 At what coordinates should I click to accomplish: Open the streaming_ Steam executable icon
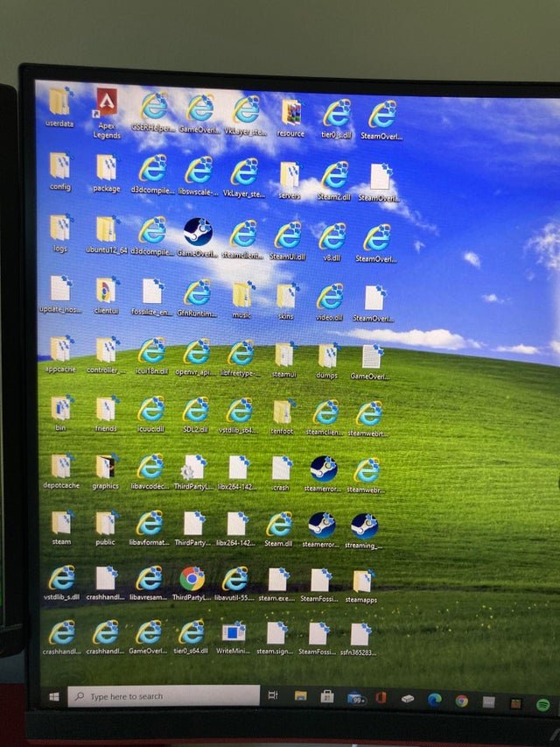coord(364,526)
